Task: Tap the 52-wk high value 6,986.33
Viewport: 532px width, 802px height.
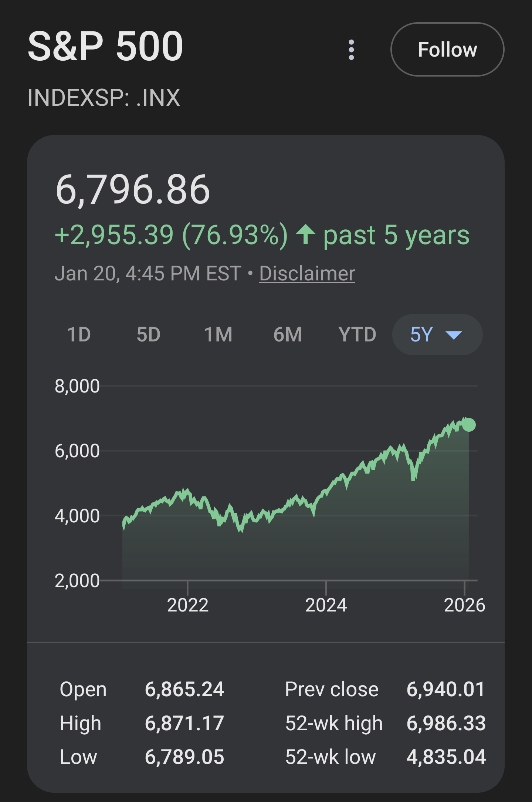Action: (446, 723)
